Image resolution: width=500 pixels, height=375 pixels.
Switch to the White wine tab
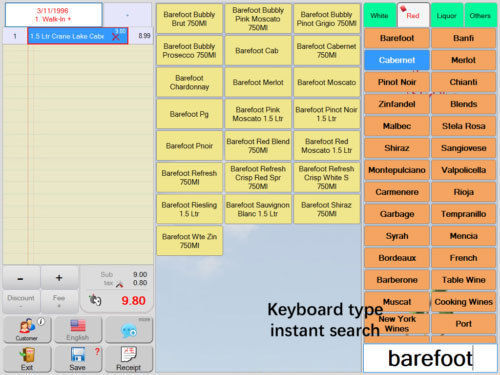[x=379, y=16]
